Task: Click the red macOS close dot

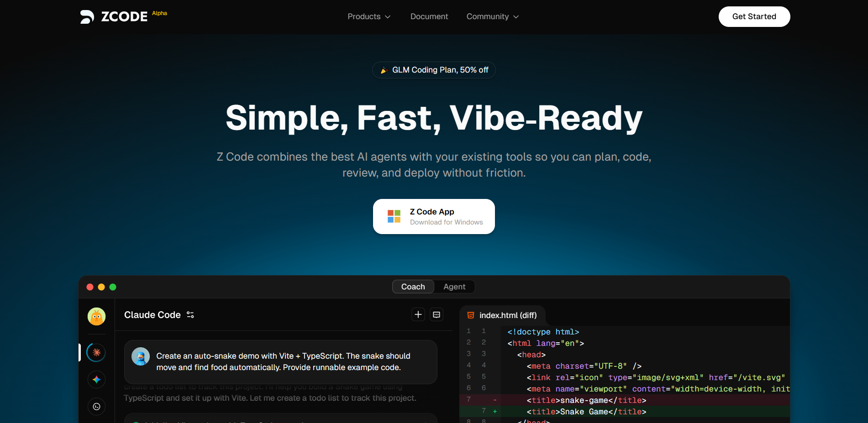Action: 90,287
